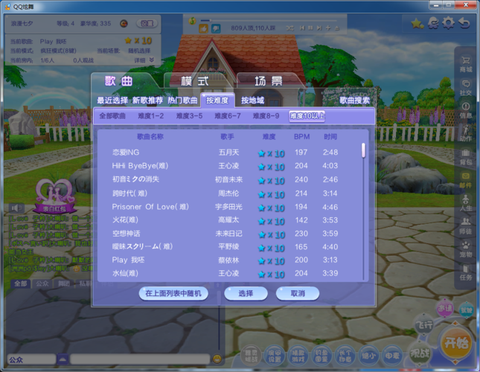Viewport: 480px width, 372px height.
Task: Click the 缩小 minimize round button
Action: (369, 356)
